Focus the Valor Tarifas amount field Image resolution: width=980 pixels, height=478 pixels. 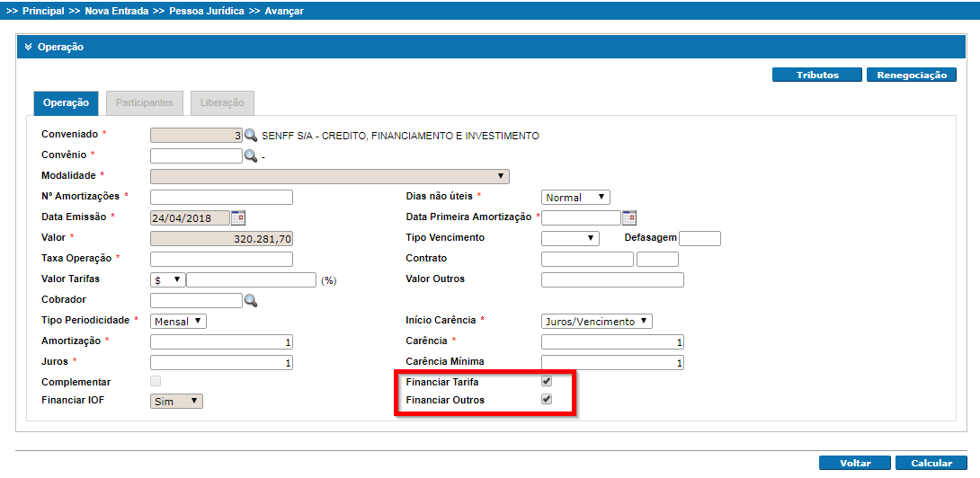coord(251,280)
